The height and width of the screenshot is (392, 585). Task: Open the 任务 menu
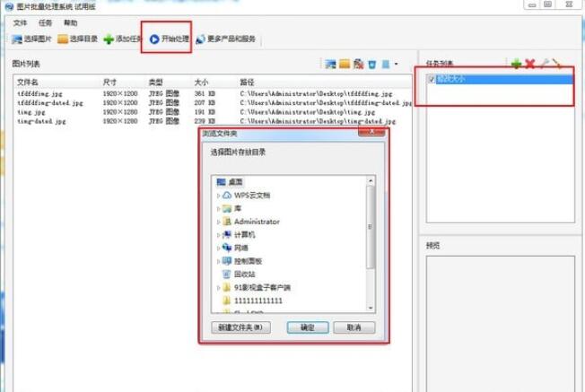coord(45,23)
